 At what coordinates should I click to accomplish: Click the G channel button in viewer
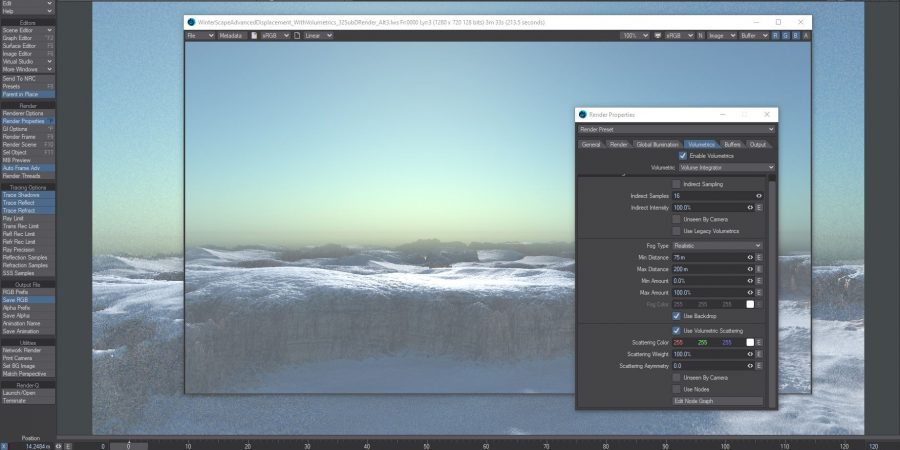(x=785, y=35)
